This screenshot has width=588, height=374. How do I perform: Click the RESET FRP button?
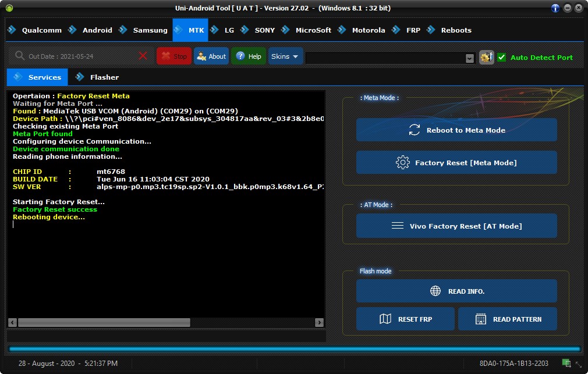[x=405, y=319]
